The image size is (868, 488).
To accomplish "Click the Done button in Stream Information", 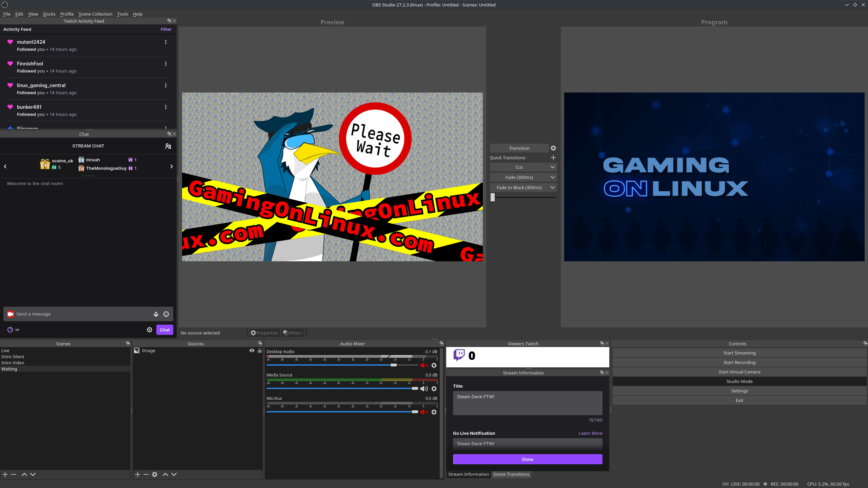I will 528,459.
